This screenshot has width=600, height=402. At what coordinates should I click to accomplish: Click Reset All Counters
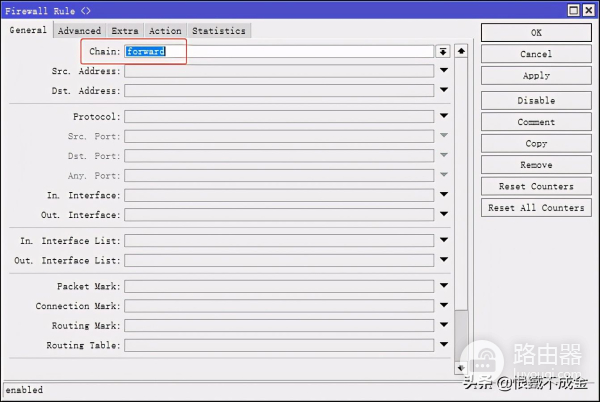(536, 208)
